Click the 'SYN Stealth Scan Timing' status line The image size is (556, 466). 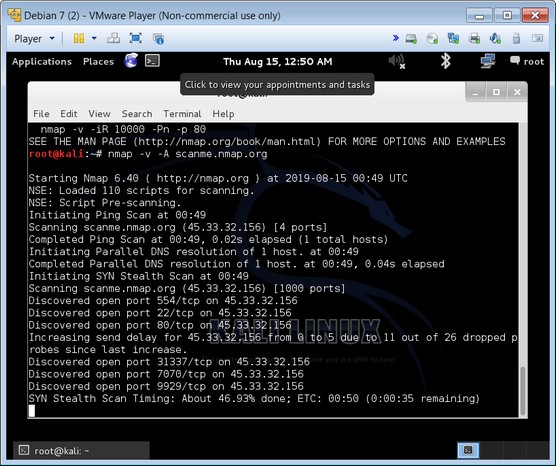(254, 398)
